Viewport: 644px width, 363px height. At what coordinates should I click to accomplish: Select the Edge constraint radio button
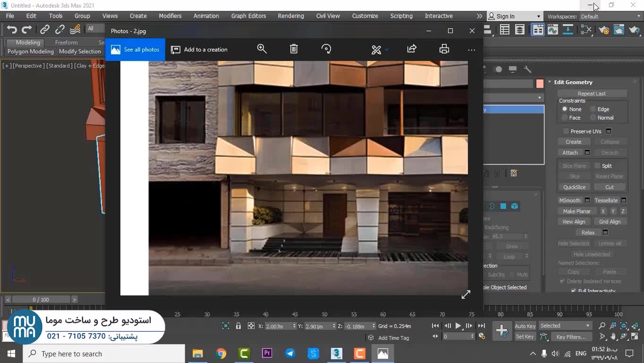coord(593,109)
